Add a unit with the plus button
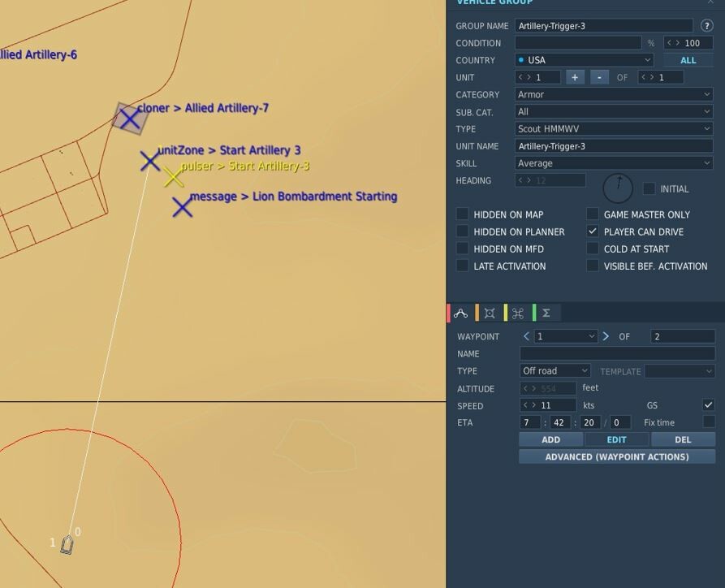725x588 pixels. (575, 77)
